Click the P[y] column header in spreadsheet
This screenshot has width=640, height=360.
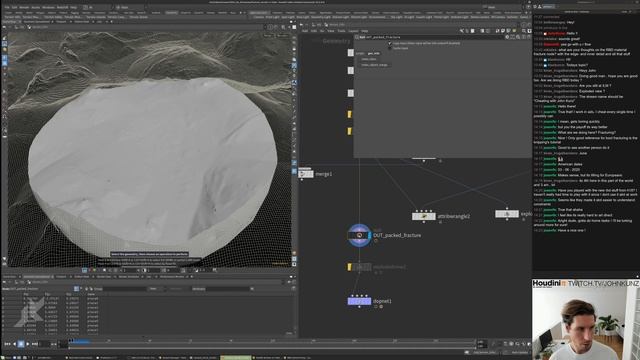[48, 294]
